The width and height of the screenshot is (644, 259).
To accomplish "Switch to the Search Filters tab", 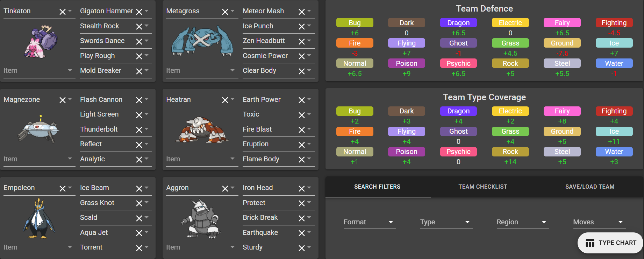I will click(378, 187).
